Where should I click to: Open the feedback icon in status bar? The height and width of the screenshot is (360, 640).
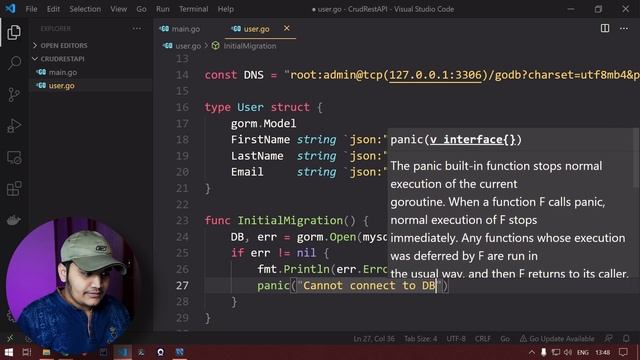(608, 338)
